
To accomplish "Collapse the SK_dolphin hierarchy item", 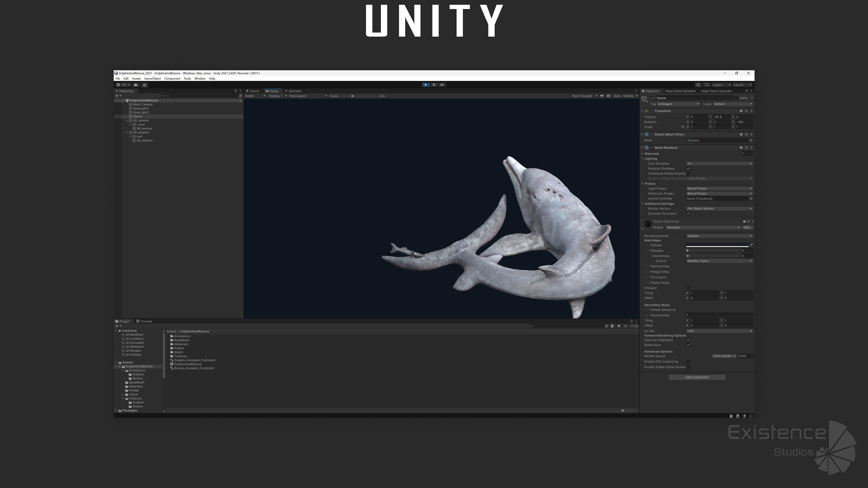I will [x=127, y=133].
